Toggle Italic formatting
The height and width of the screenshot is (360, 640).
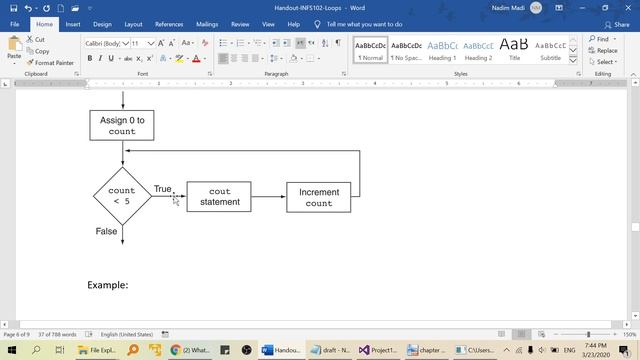100,59
